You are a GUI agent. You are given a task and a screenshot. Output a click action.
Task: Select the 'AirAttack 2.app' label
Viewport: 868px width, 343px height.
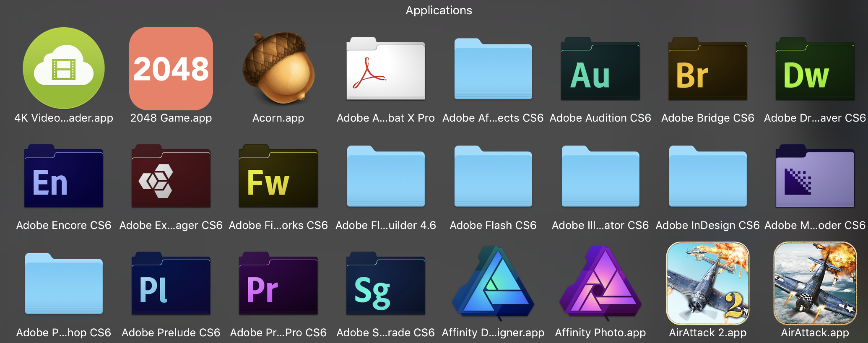pyautogui.click(x=708, y=333)
